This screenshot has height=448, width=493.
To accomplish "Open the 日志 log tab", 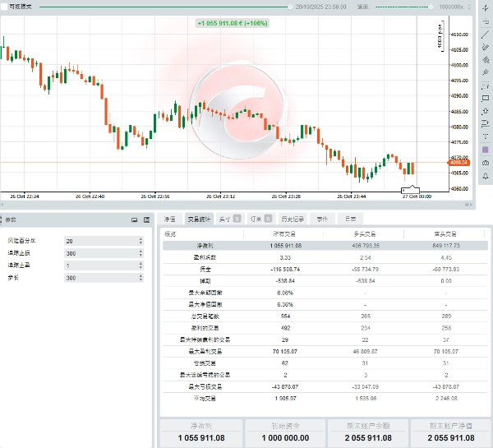I will [x=350, y=219].
